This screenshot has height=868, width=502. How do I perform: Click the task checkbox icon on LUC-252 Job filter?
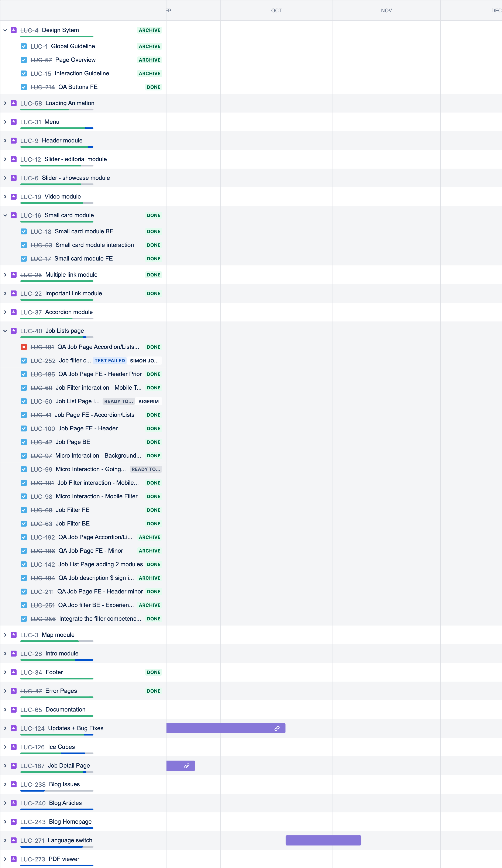click(x=24, y=361)
